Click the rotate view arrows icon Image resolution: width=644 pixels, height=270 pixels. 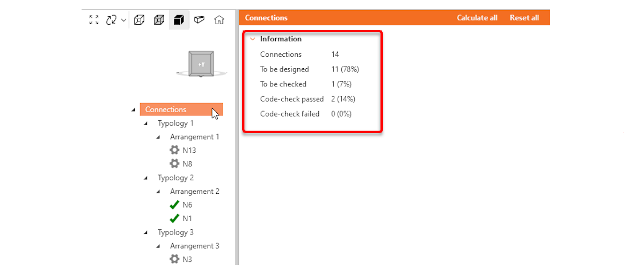click(x=111, y=20)
